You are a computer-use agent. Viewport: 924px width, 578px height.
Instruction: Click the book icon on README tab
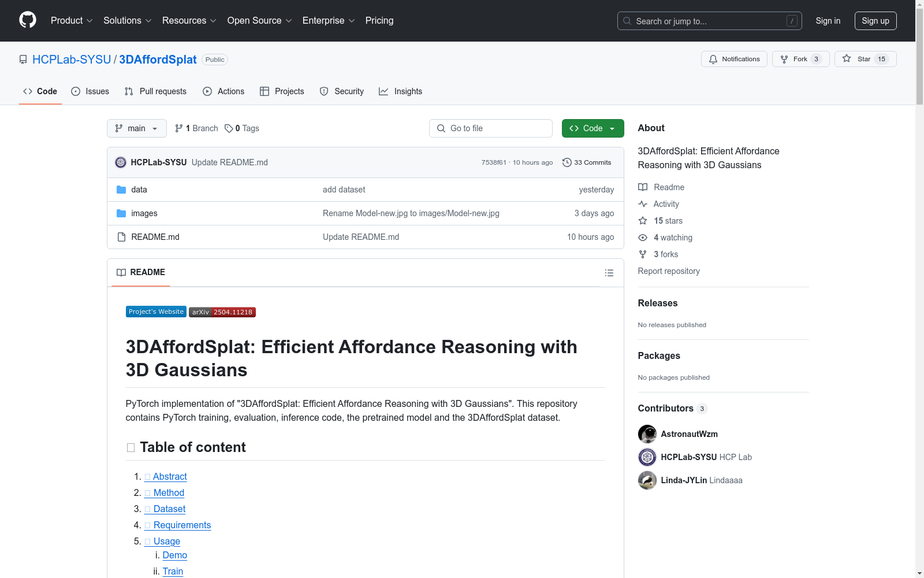pos(121,272)
